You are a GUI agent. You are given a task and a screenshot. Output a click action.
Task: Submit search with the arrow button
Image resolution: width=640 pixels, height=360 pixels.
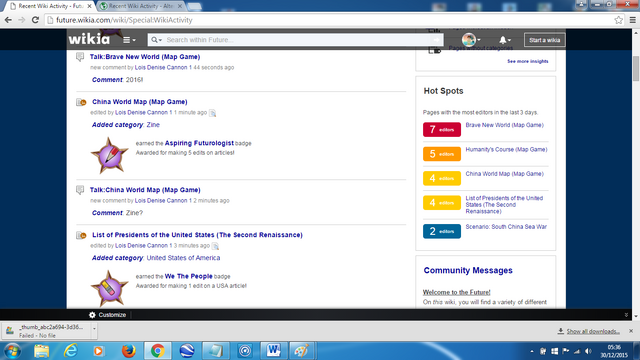click(x=436, y=40)
